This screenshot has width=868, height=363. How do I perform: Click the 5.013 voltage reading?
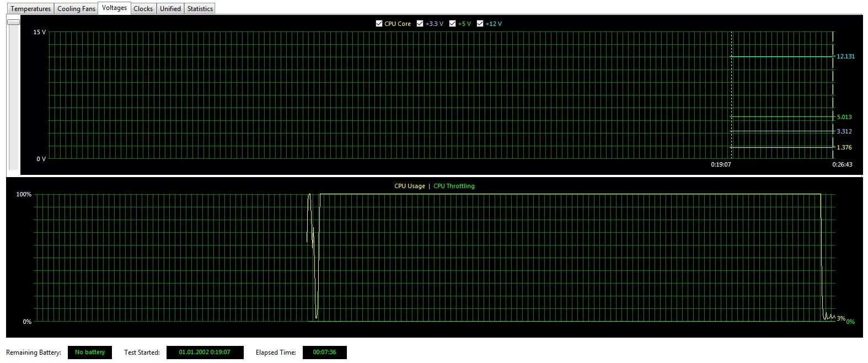(x=844, y=117)
